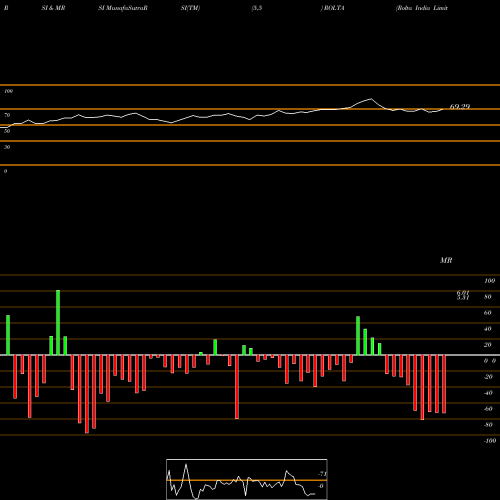
Task: Click the 'SI(TM)' header text
Action: tap(190, 8)
